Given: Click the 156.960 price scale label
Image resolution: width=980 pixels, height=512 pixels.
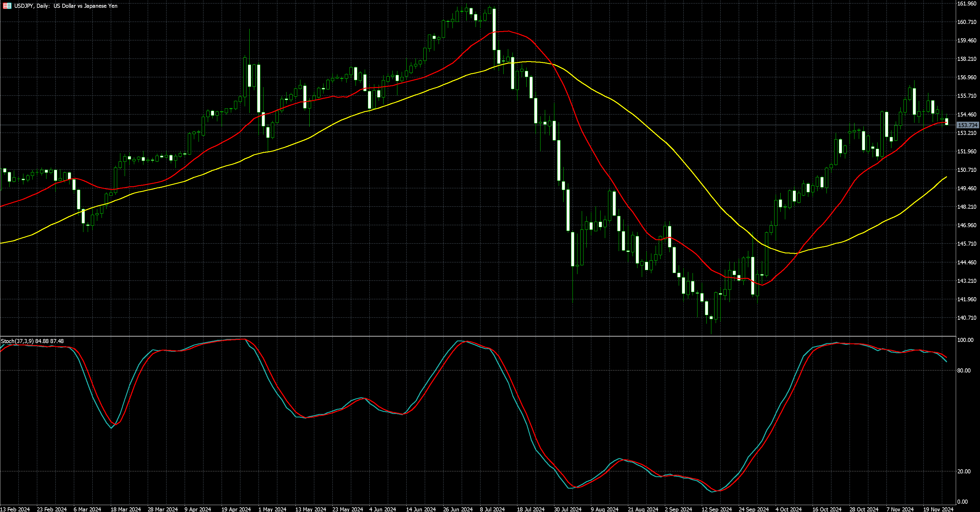Looking at the screenshot, I should pos(967,77).
